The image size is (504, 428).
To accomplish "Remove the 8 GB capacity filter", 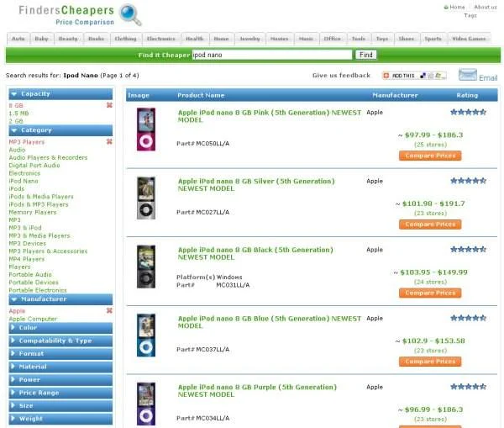I will [109, 105].
